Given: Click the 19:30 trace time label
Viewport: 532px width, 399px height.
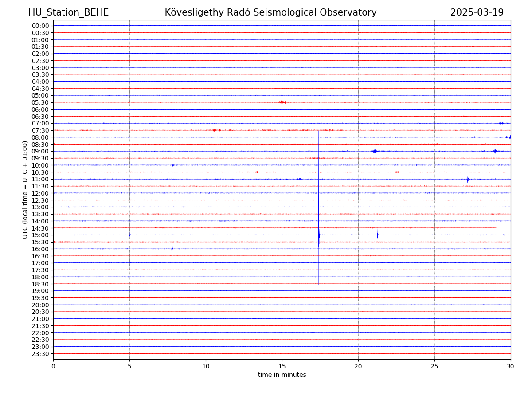Looking at the screenshot, I should point(40,298).
